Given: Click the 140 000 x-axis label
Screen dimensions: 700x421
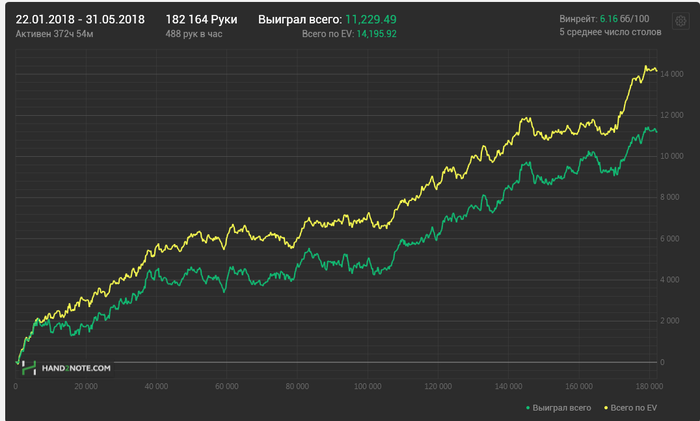Looking at the screenshot, I should click(508, 386).
